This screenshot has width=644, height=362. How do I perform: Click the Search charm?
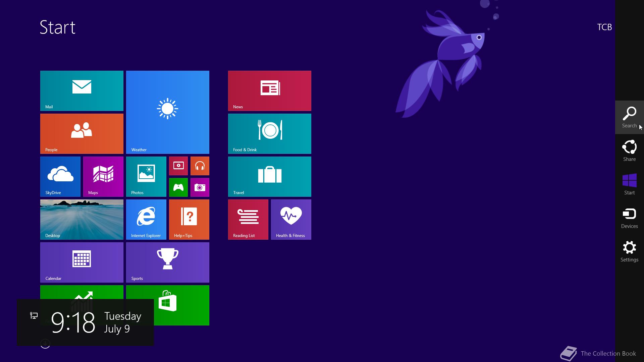(630, 117)
